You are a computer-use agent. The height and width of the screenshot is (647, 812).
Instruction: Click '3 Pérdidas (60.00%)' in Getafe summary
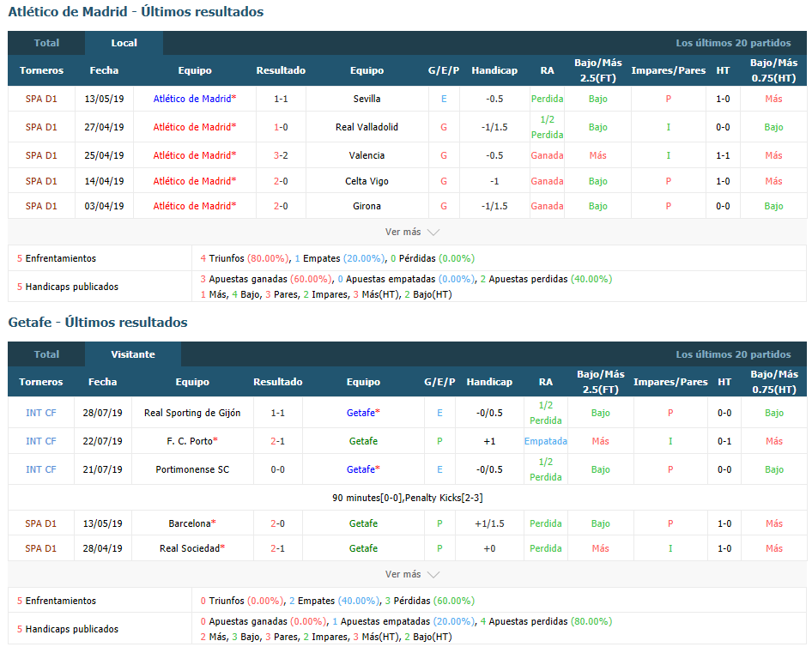[x=430, y=601]
